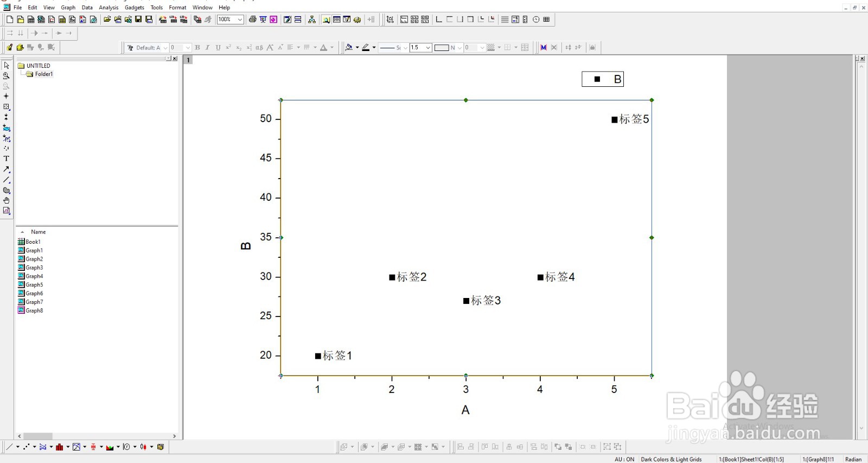Click the line color pencil swatch
This screenshot has width=868, height=463.
366,47
